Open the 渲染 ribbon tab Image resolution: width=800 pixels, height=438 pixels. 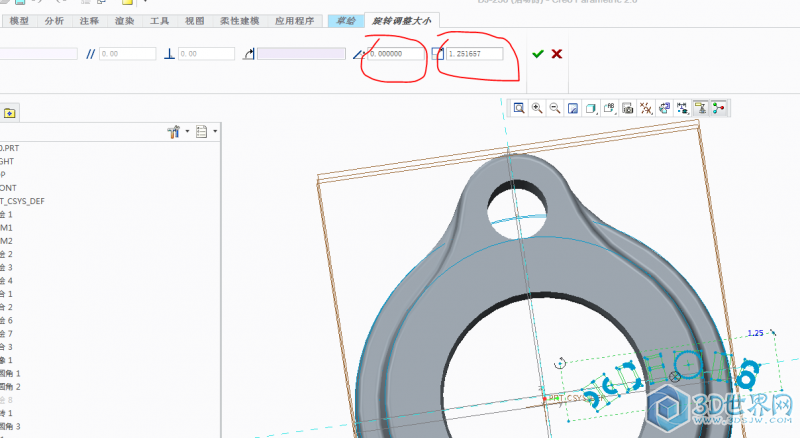point(124,21)
